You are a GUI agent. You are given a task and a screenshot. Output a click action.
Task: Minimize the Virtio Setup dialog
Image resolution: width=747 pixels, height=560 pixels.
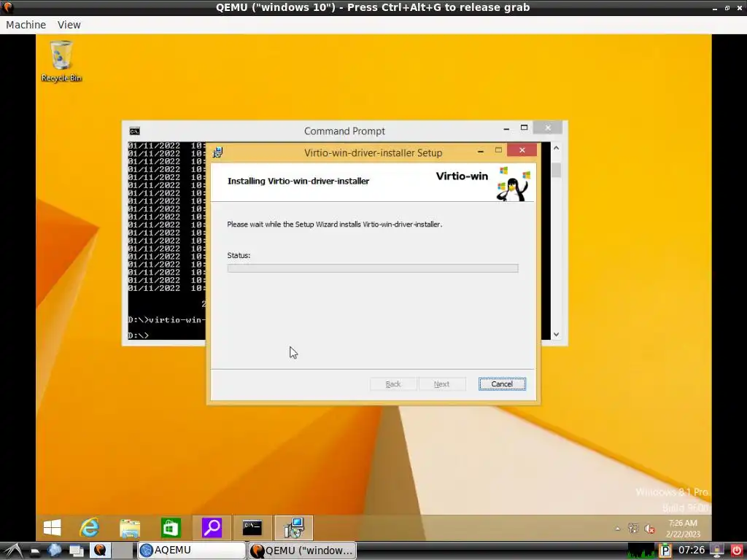(481, 151)
